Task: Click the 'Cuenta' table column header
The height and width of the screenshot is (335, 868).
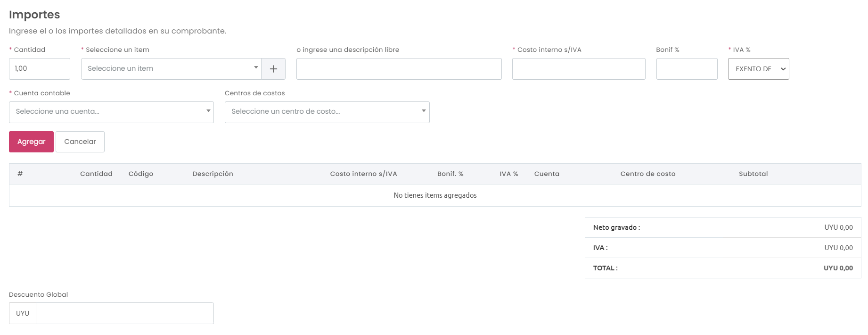Action: click(x=547, y=174)
